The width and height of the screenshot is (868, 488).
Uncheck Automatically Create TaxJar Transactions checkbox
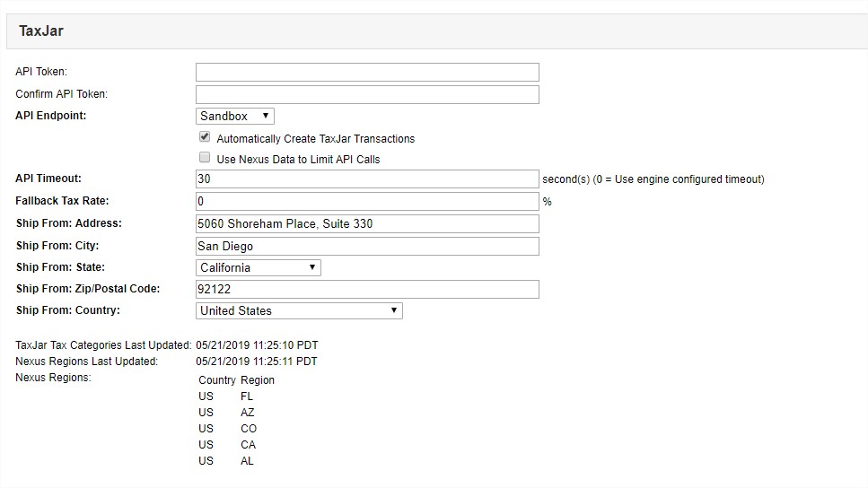click(205, 138)
